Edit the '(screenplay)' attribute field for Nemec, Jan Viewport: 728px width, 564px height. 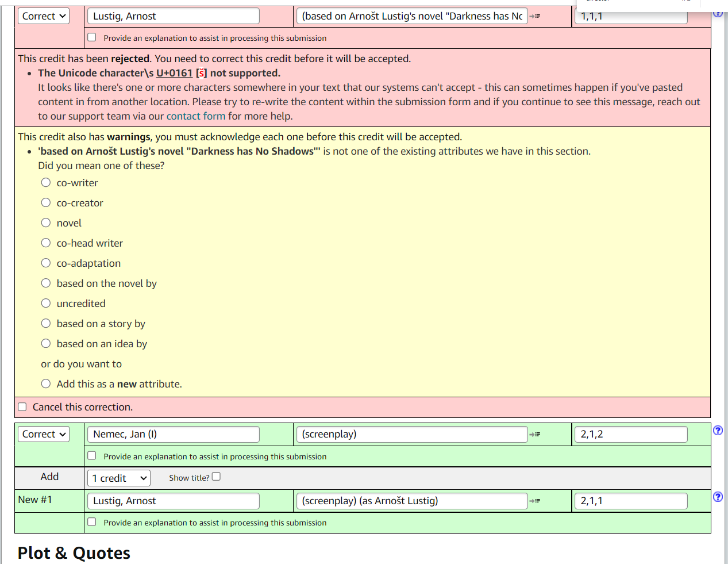[x=412, y=434]
